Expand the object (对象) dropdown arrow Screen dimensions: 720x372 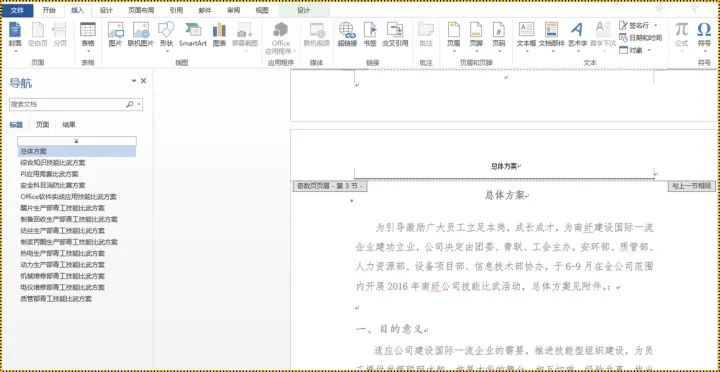(x=649, y=50)
